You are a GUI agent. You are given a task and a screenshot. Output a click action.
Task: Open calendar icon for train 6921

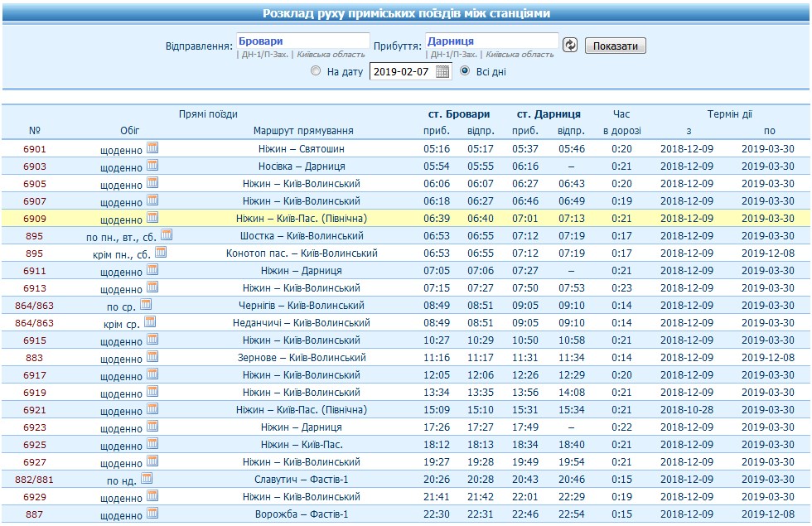[152, 408]
